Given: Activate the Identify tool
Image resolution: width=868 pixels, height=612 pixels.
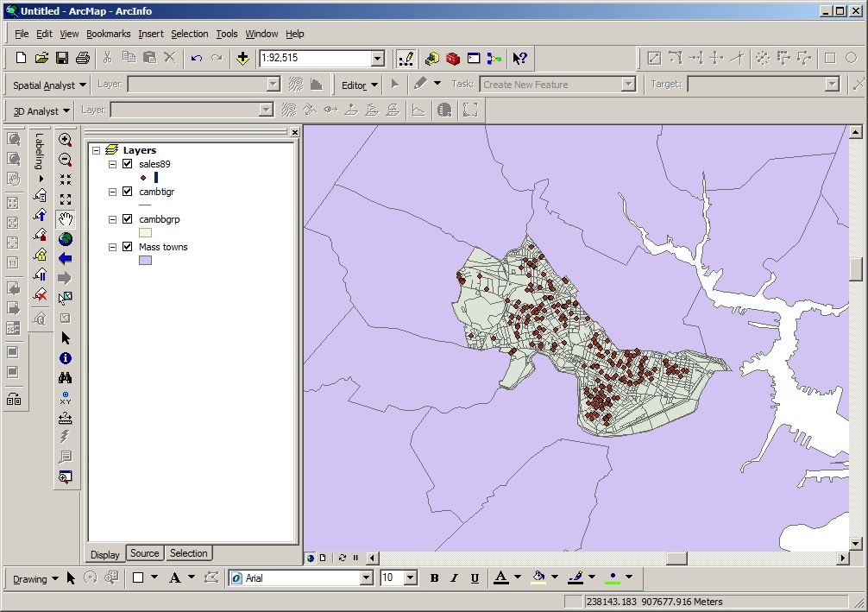Looking at the screenshot, I should click(x=66, y=358).
